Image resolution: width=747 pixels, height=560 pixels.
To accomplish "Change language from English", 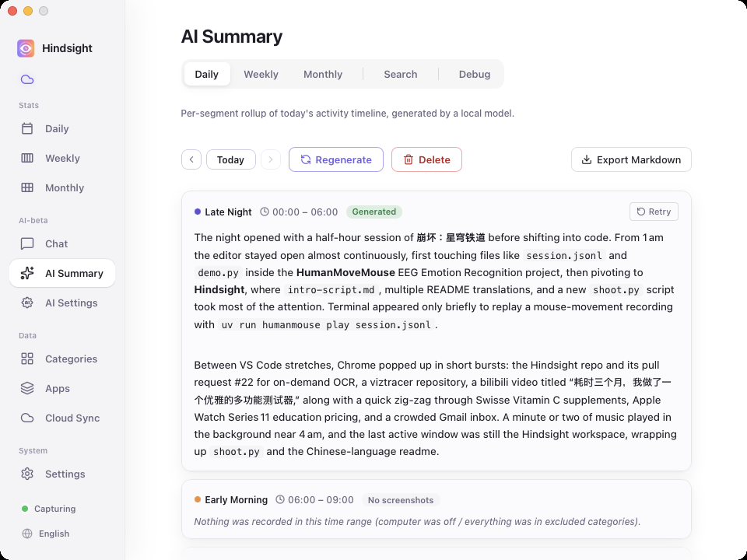I will point(46,534).
